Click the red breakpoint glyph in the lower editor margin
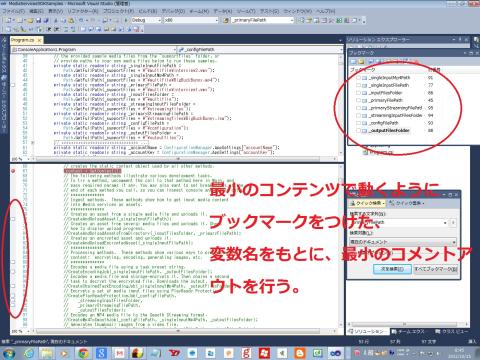Viewport: 480px width, 360px height. (x=13, y=171)
